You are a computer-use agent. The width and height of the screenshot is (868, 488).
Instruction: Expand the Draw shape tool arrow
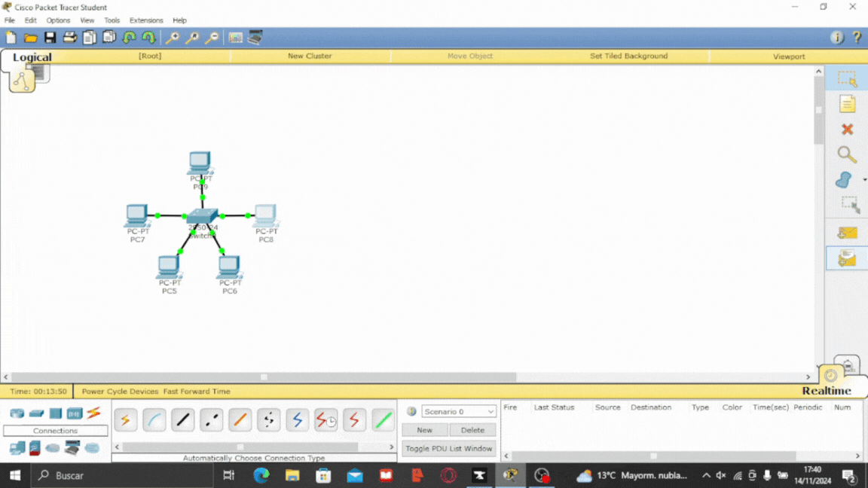(x=864, y=180)
